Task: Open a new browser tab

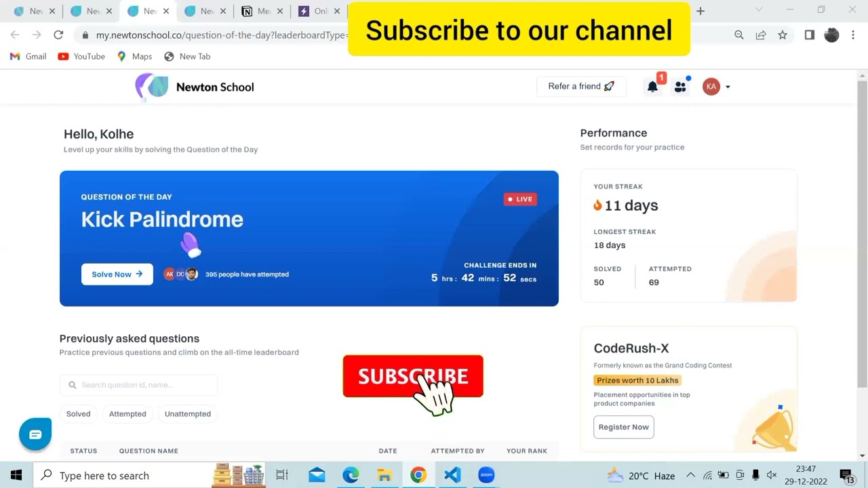Action: pos(701,11)
